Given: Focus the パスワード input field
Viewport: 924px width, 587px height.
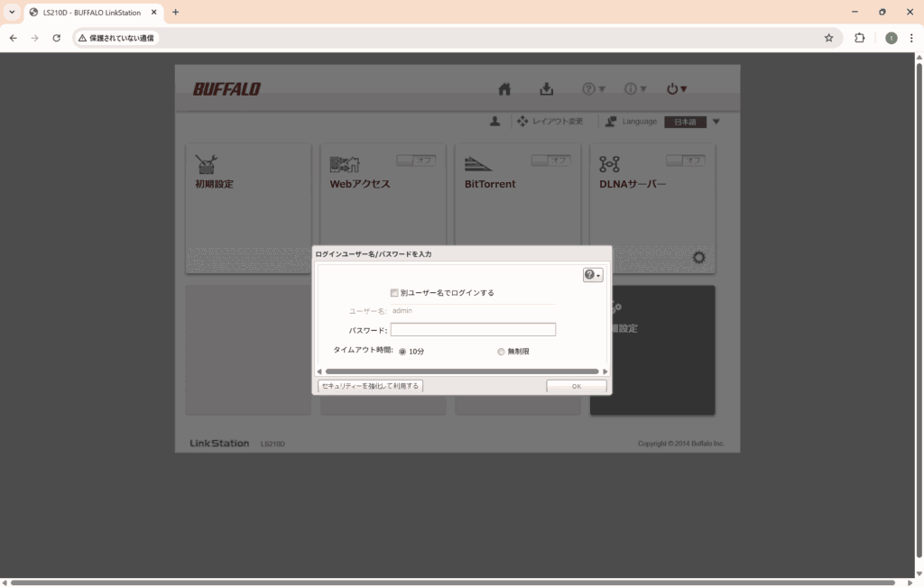Looking at the screenshot, I should (x=473, y=330).
